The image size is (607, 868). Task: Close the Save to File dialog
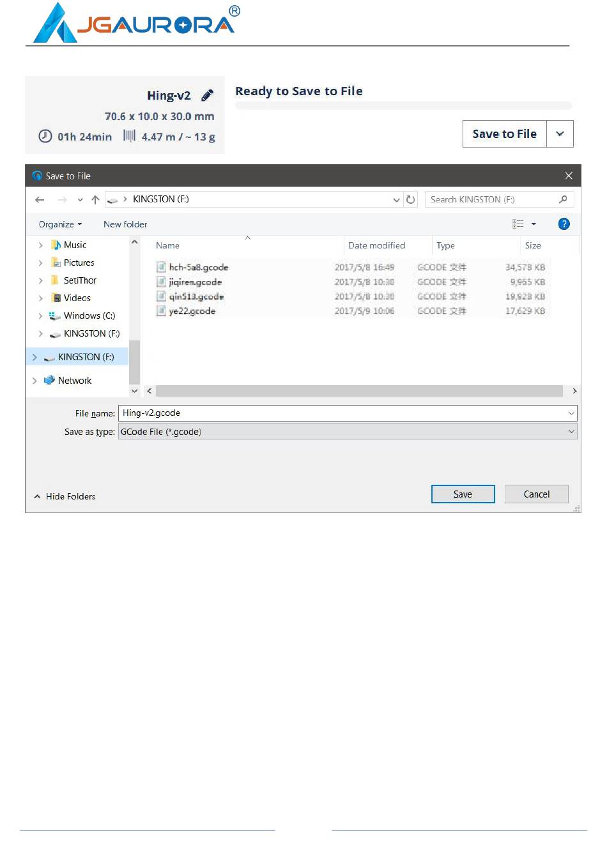pos(569,176)
